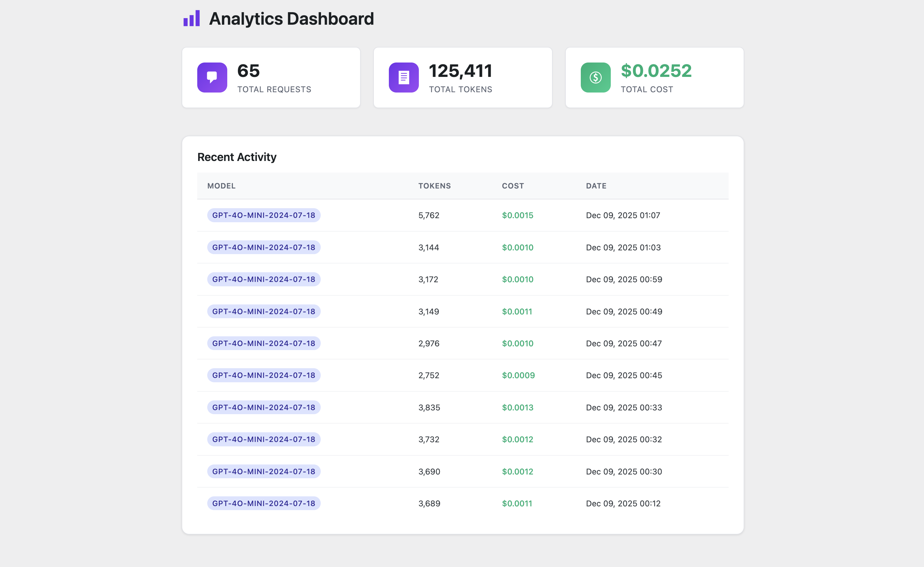Select the Analytics Dashboard title
Viewport: 924px width, 567px height.
[291, 19]
